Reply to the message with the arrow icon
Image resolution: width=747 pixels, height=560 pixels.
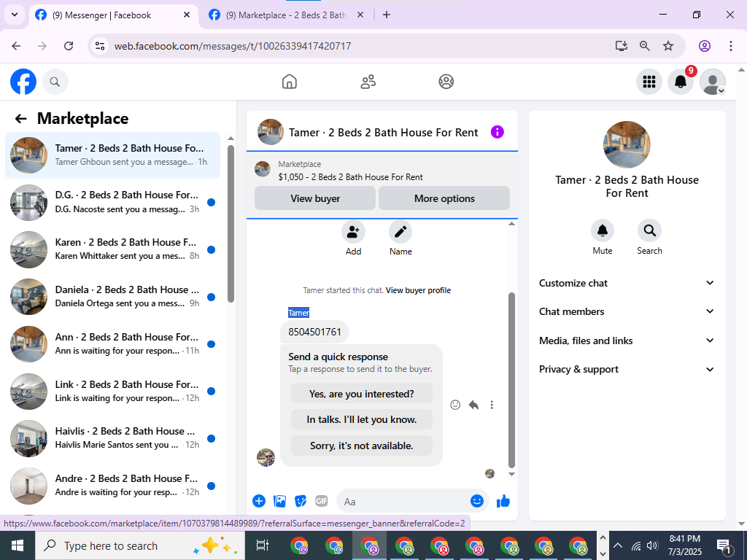[x=473, y=405]
